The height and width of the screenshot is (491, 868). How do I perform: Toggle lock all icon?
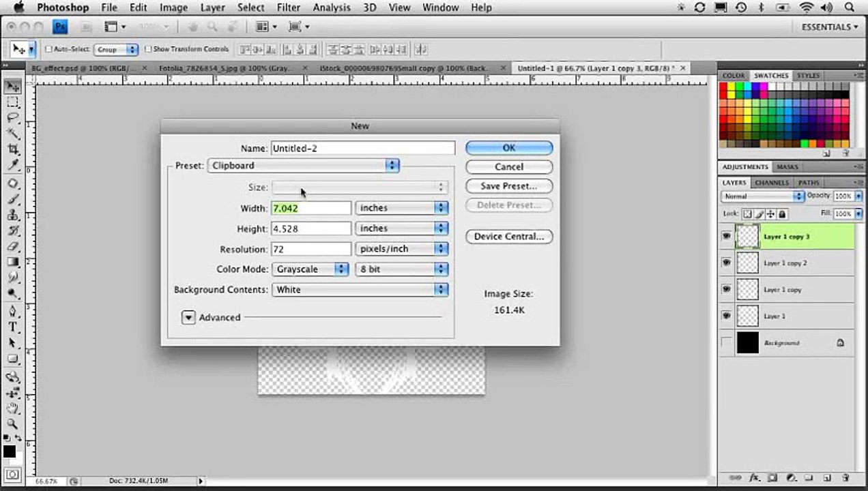pyautogui.click(x=782, y=213)
